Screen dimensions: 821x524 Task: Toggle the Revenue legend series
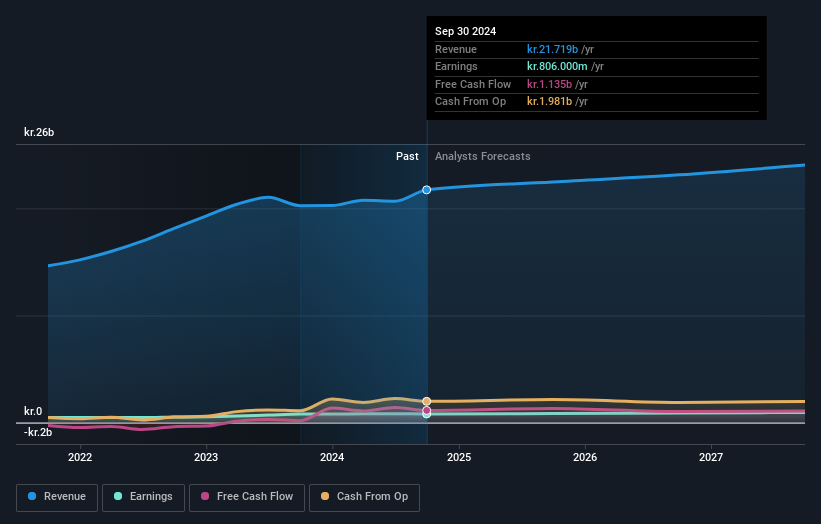(57, 497)
